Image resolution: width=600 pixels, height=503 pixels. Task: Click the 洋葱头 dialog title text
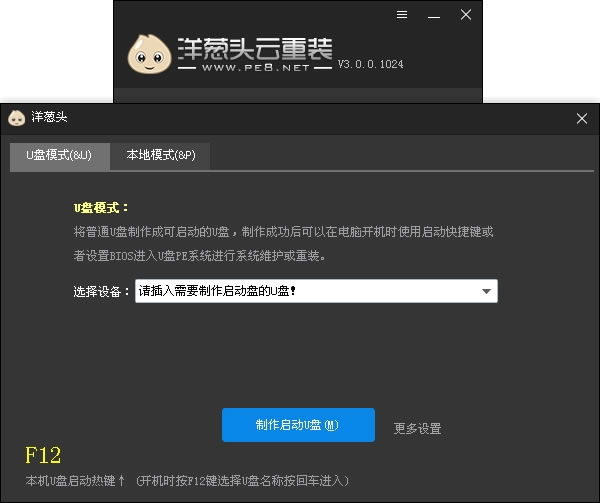(48, 118)
